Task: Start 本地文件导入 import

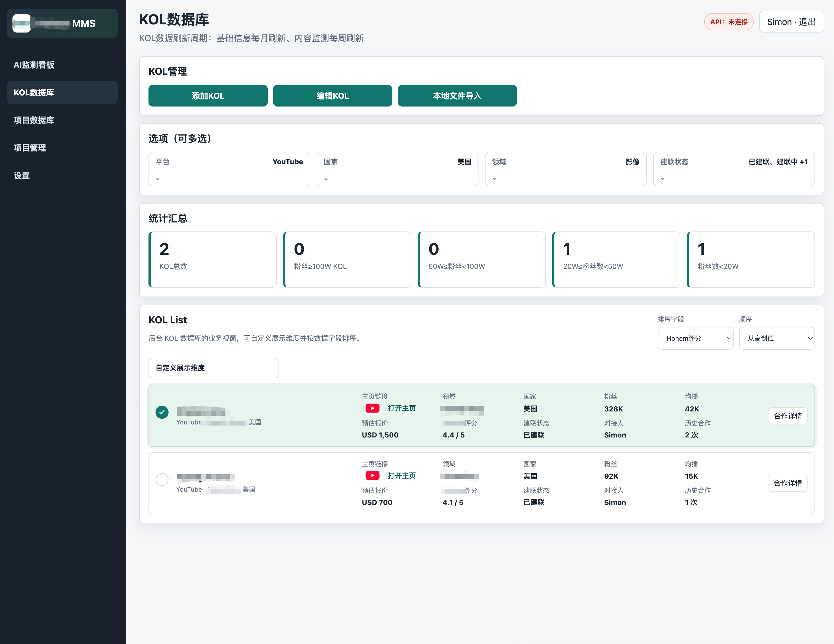Action: (x=457, y=95)
